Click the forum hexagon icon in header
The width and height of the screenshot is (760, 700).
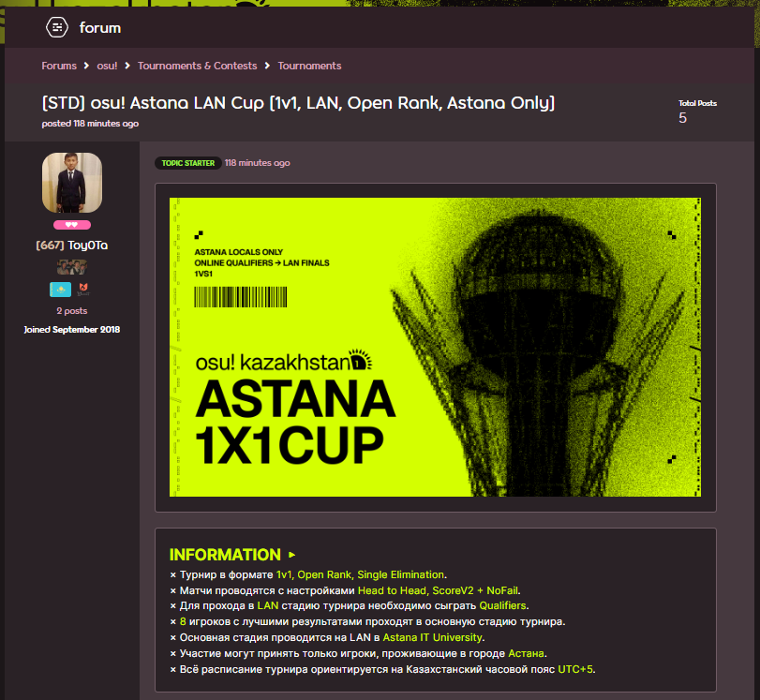pyautogui.click(x=57, y=27)
